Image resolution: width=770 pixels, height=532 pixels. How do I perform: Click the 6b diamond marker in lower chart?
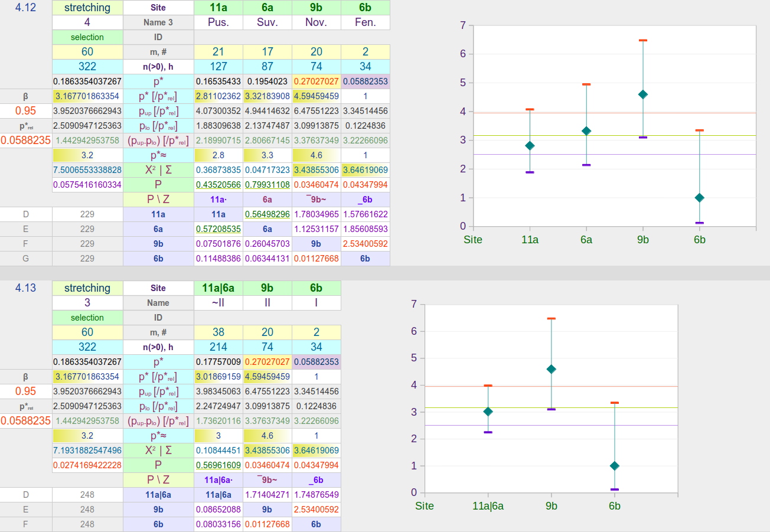click(615, 466)
